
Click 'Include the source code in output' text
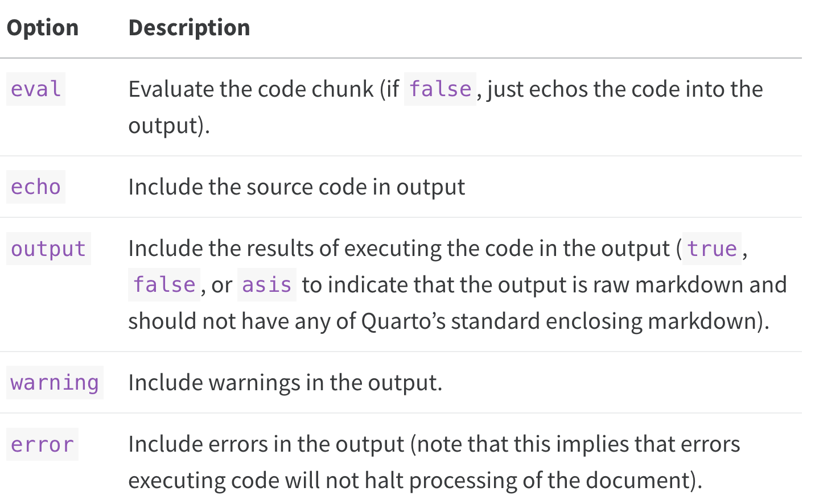point(297,187)
